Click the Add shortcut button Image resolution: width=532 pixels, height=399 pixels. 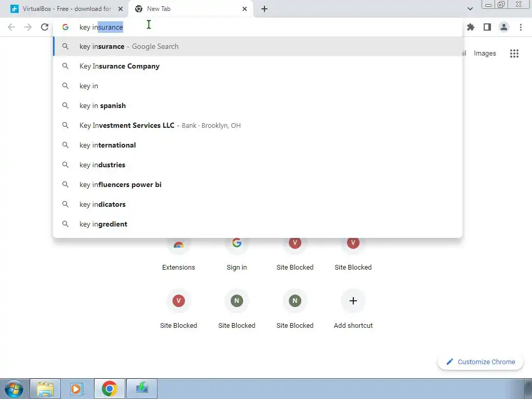[x=353, y=309]
